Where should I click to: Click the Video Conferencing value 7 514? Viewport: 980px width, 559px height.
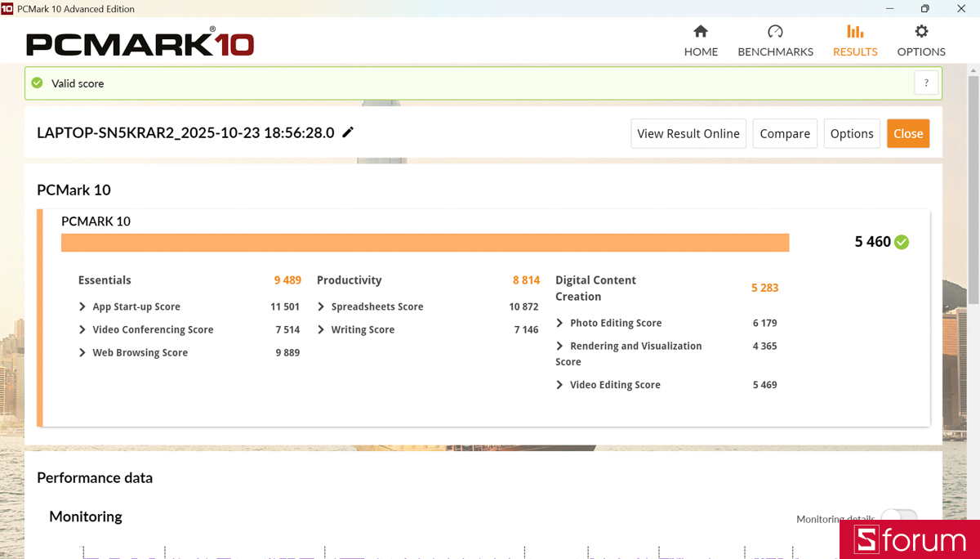287,329
